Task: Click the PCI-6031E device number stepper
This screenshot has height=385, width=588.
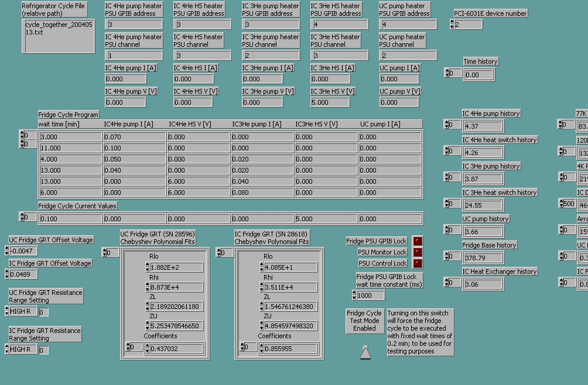Action: pyautogui.click(x=452, y=25)
